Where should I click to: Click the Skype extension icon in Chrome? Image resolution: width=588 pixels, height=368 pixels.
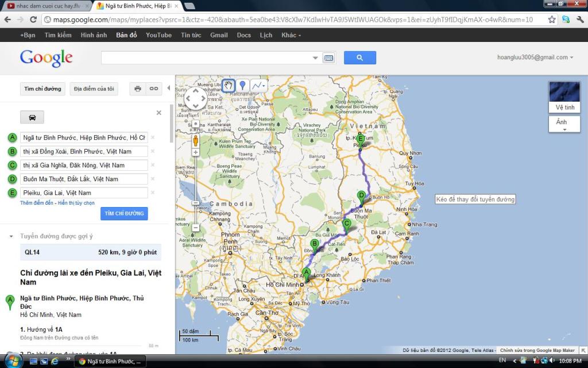click(566, 20)
